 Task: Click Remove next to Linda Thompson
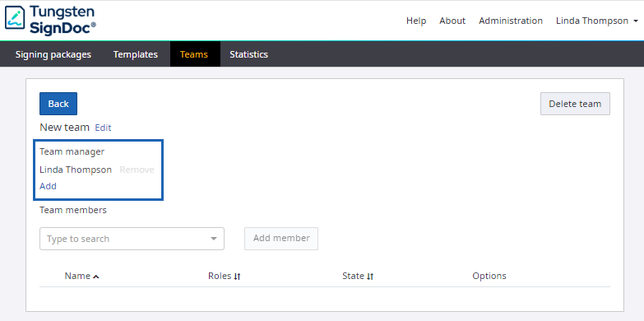click(x=137, y=170)
